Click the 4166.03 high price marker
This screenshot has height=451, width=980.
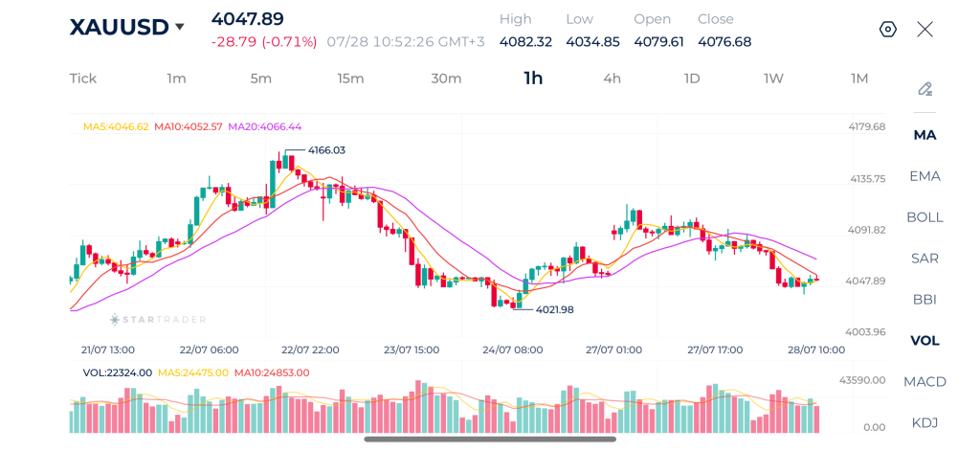(x=326, y=150)
